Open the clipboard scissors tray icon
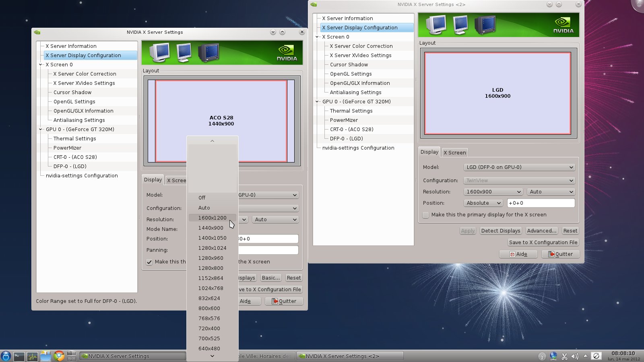Viewport: 644px width, 362px height. tap(564, 356)
